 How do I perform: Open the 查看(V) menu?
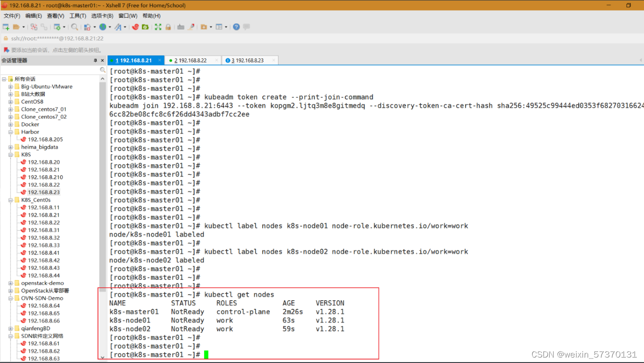pos(56,16)
